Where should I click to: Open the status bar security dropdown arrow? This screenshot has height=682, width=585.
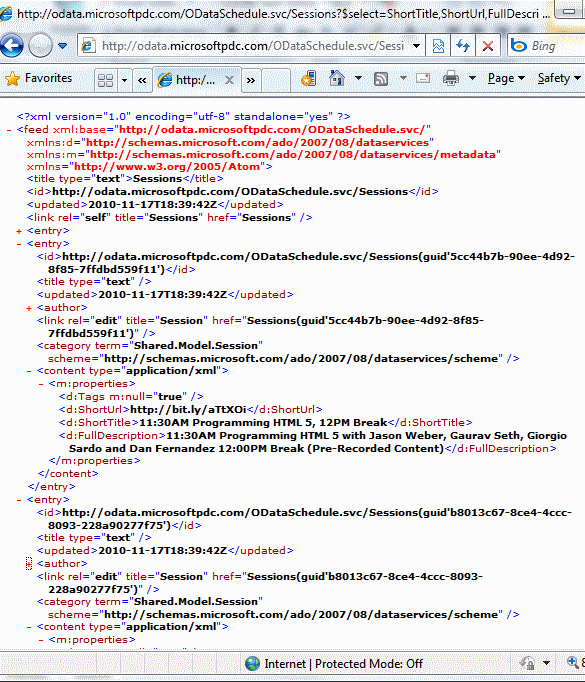546,663
